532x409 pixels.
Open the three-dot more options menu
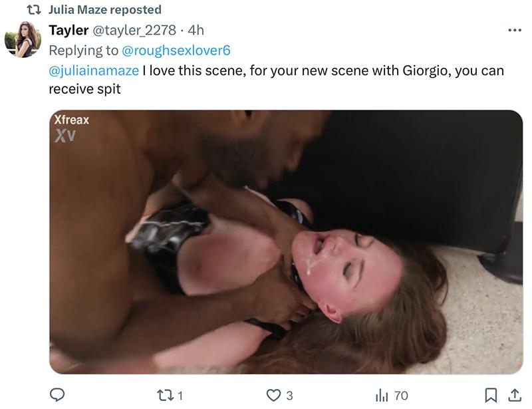514,31
